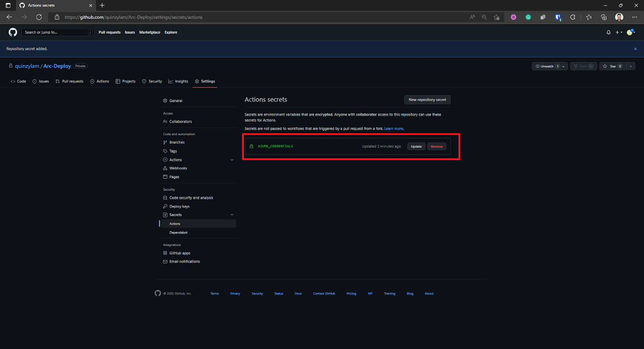644x349 pixels.
Task: Open the browser profile avatar
Action: click(619, 17)
